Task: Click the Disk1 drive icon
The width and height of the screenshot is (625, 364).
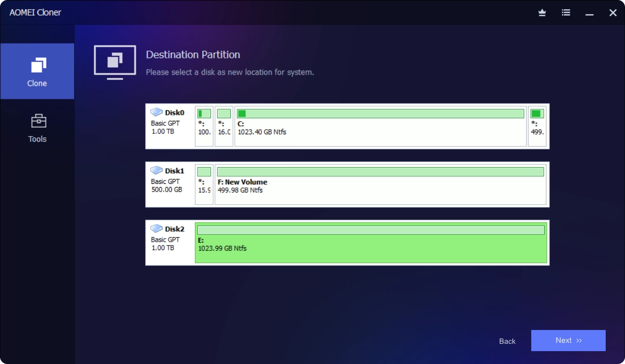Action: [156, 171]
